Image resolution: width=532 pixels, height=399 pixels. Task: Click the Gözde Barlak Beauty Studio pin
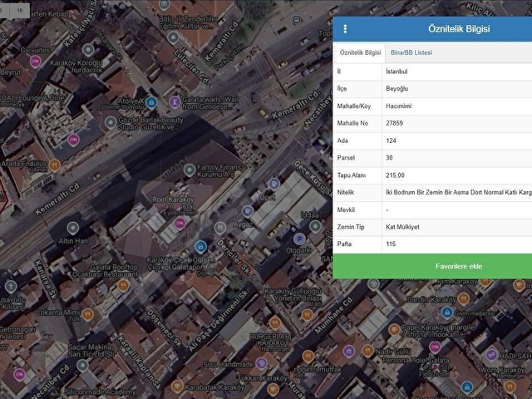[x=111, y=122]
